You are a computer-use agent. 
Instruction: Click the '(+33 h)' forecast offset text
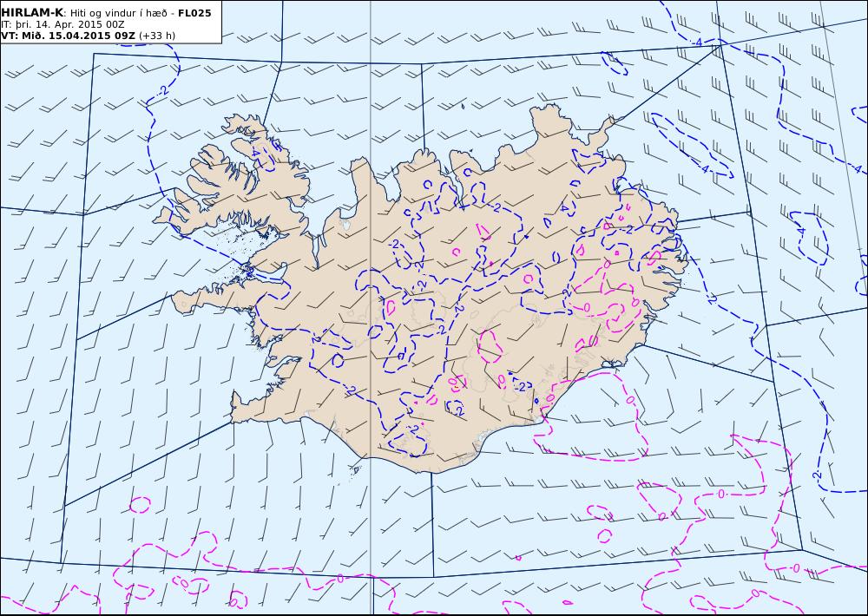tap(157, 36)
